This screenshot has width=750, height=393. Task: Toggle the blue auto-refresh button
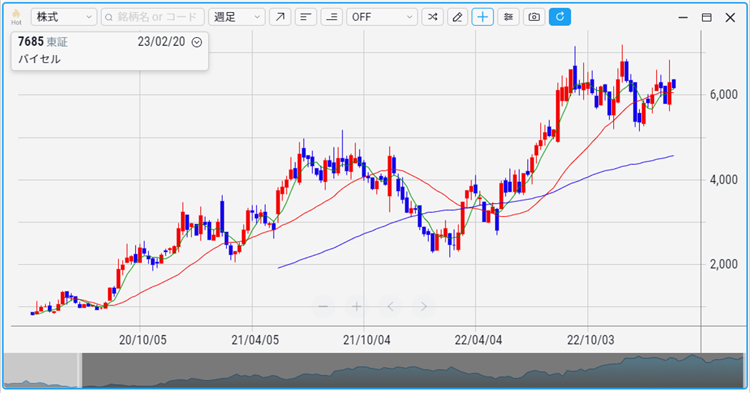point(560,17)
